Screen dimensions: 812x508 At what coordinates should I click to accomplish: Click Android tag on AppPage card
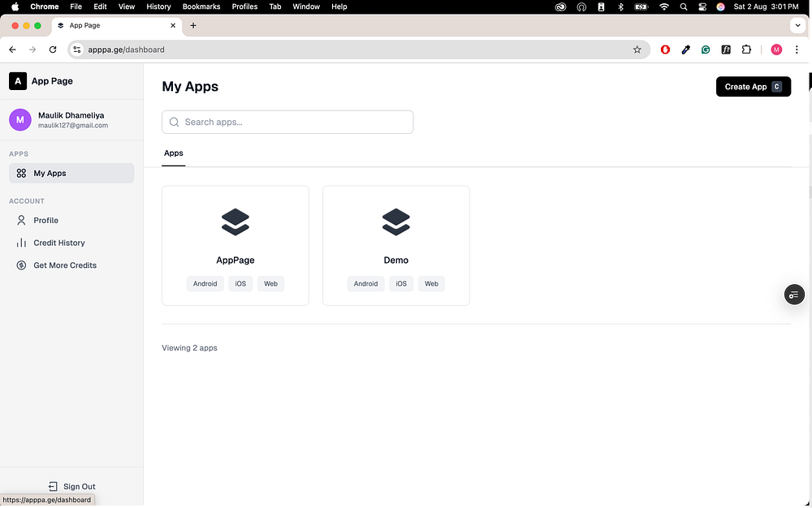(205, 283)
